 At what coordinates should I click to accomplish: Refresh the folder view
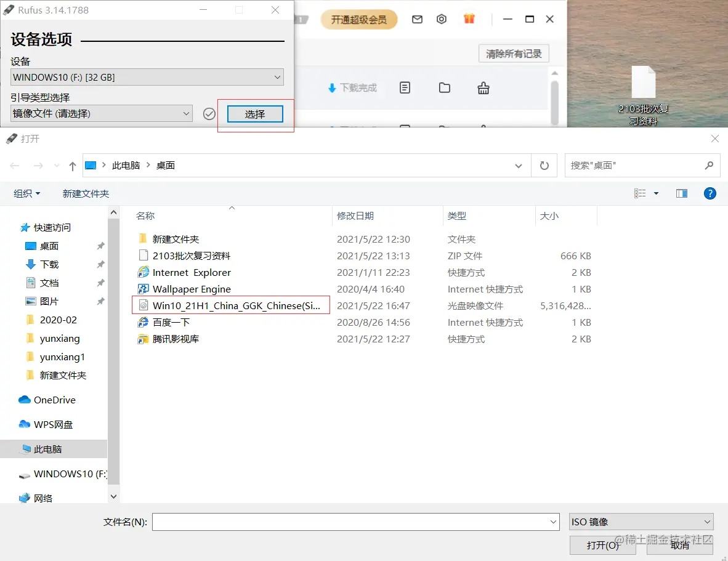[x=544, y=166]
